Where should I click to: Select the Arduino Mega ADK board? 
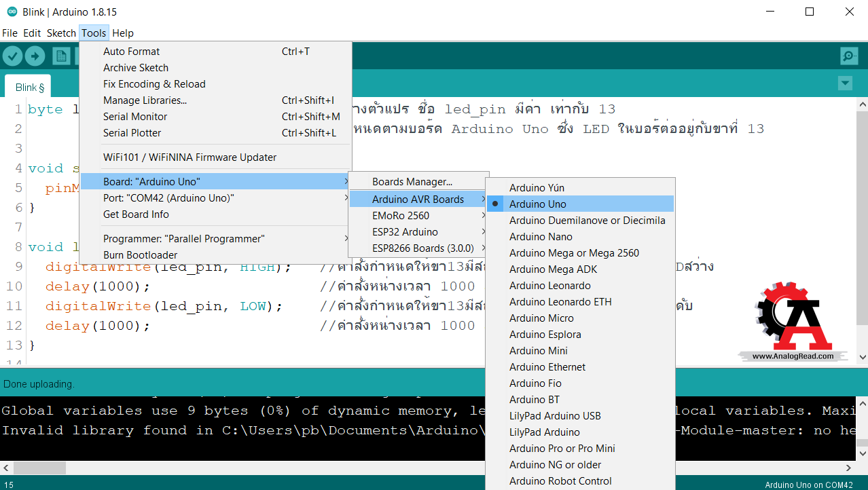(581, 269)
